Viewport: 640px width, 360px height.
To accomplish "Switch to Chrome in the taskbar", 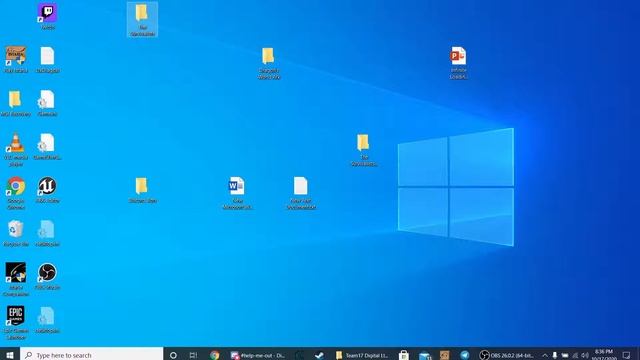I will 215,355.
